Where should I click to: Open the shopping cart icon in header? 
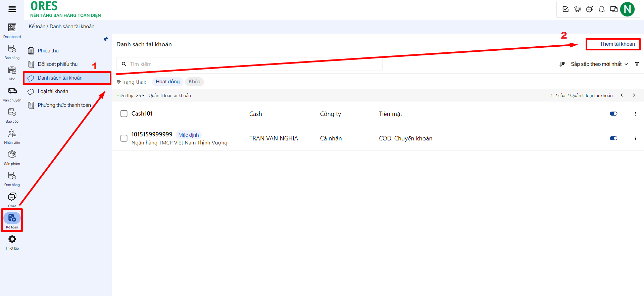point(578,9)
